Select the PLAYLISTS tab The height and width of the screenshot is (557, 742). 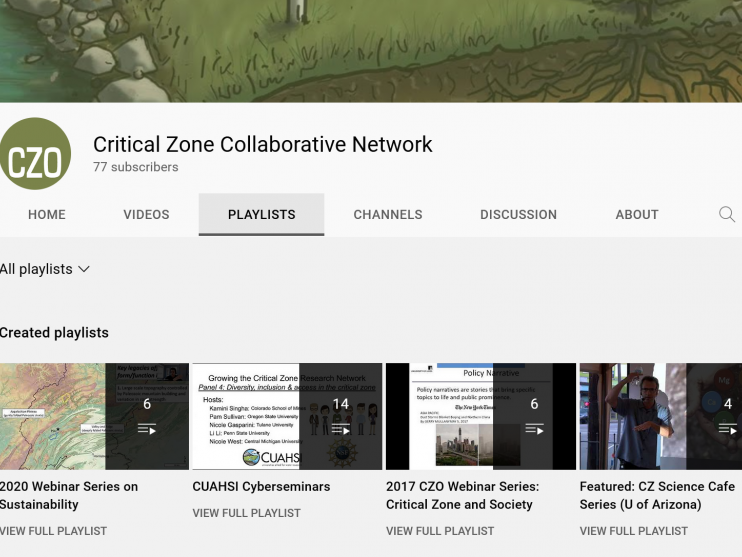(x=261, y=214)
